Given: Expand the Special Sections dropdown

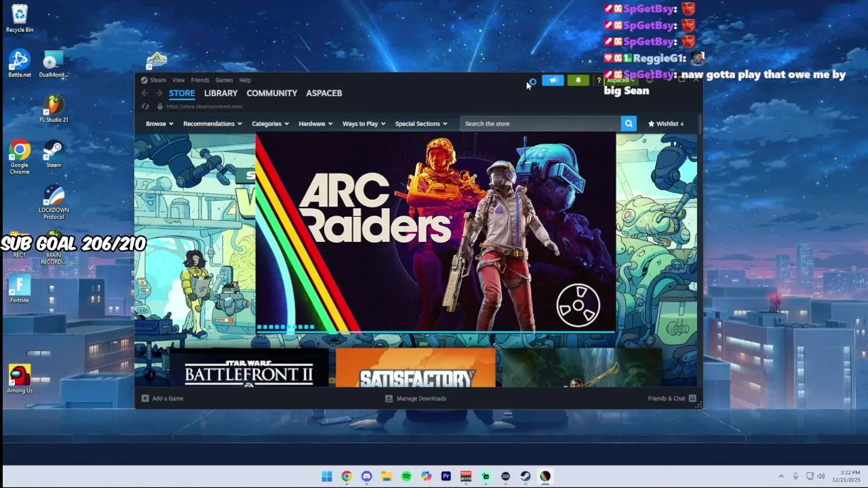Looking at the screenshot, I should click(x=421, y=123).
